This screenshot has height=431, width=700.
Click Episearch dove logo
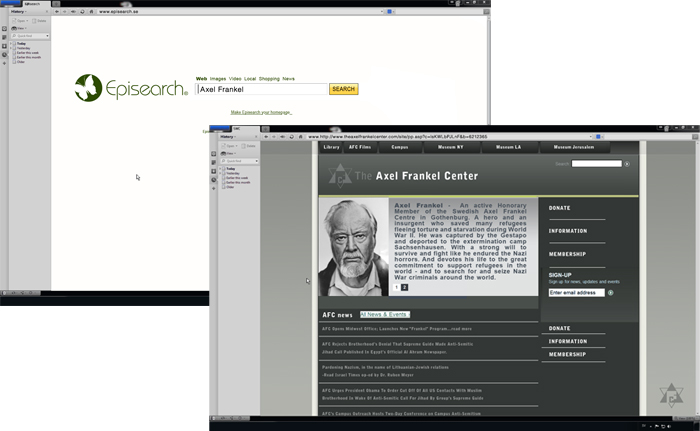click(x=88, y=88)
